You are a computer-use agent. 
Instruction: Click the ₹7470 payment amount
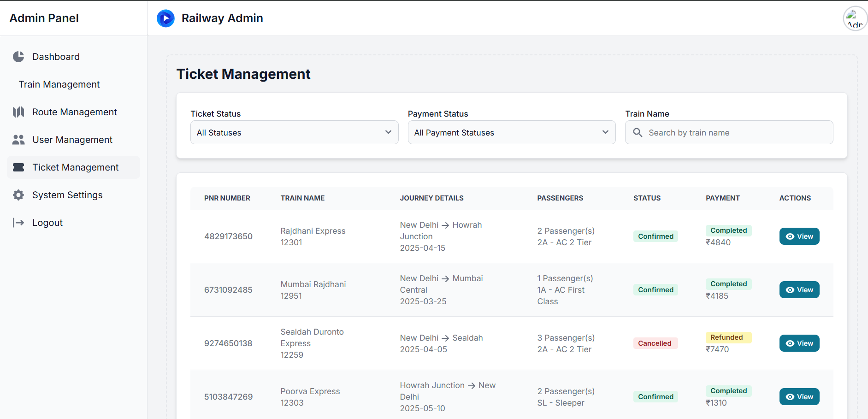[717, 349]
